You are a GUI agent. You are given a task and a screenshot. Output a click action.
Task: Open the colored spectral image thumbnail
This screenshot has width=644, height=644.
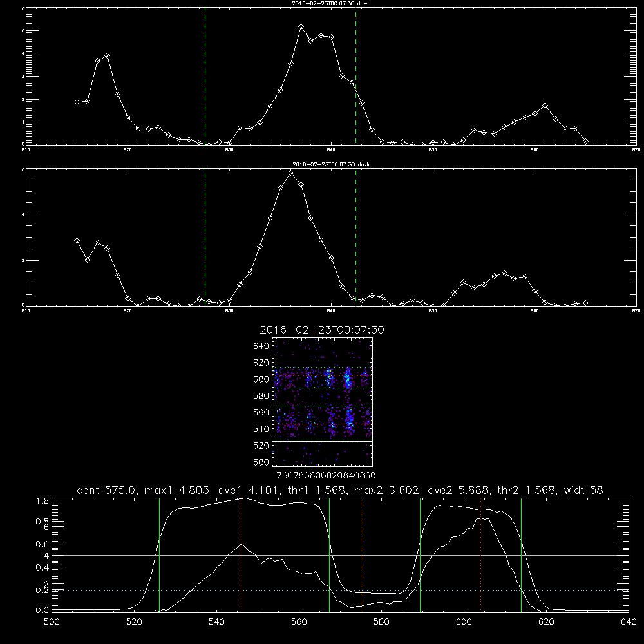[323, 402]
